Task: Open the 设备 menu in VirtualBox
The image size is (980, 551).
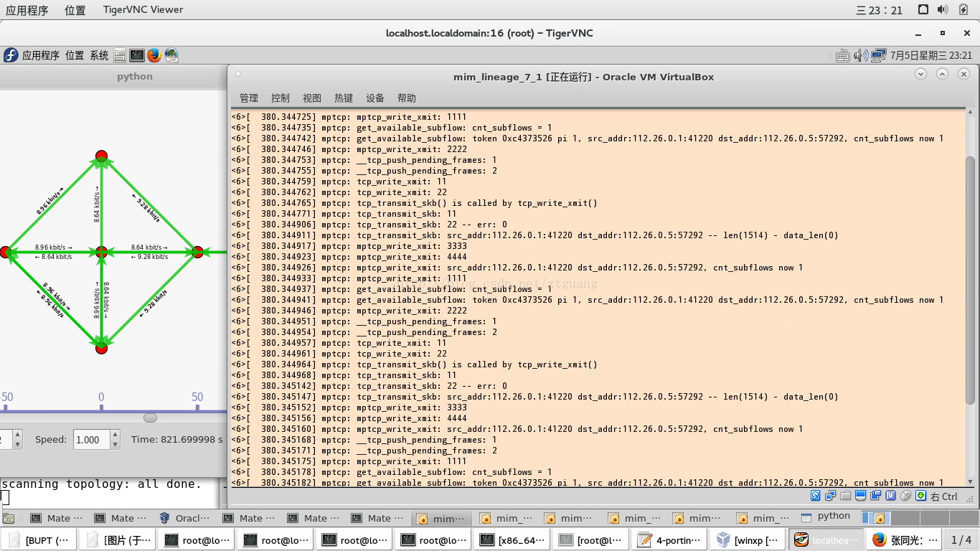Action: [x=375, y=98]
